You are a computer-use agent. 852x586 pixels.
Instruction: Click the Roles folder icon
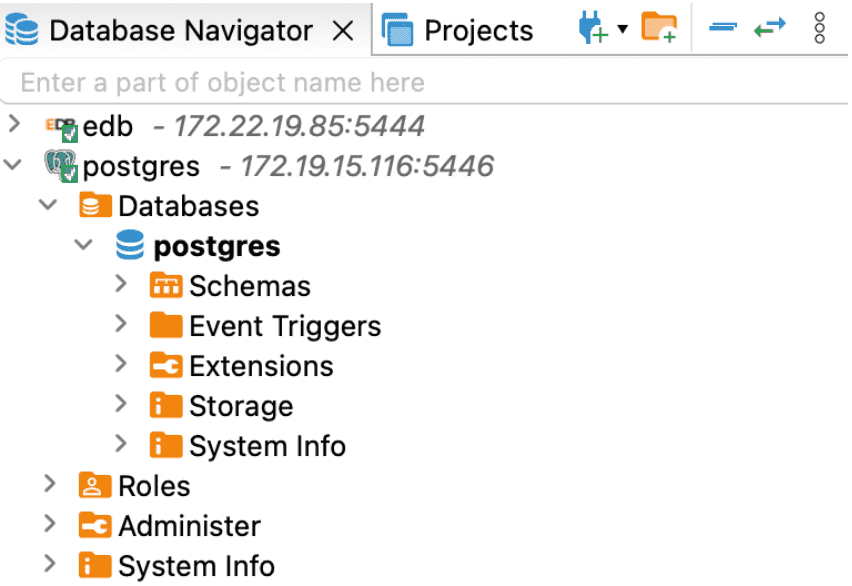[95, 486]
